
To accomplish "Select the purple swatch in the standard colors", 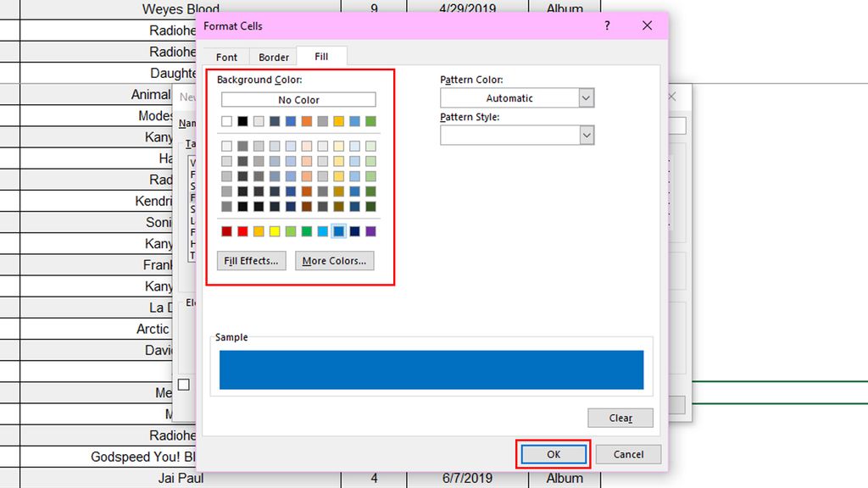I will tap(370, 230).
